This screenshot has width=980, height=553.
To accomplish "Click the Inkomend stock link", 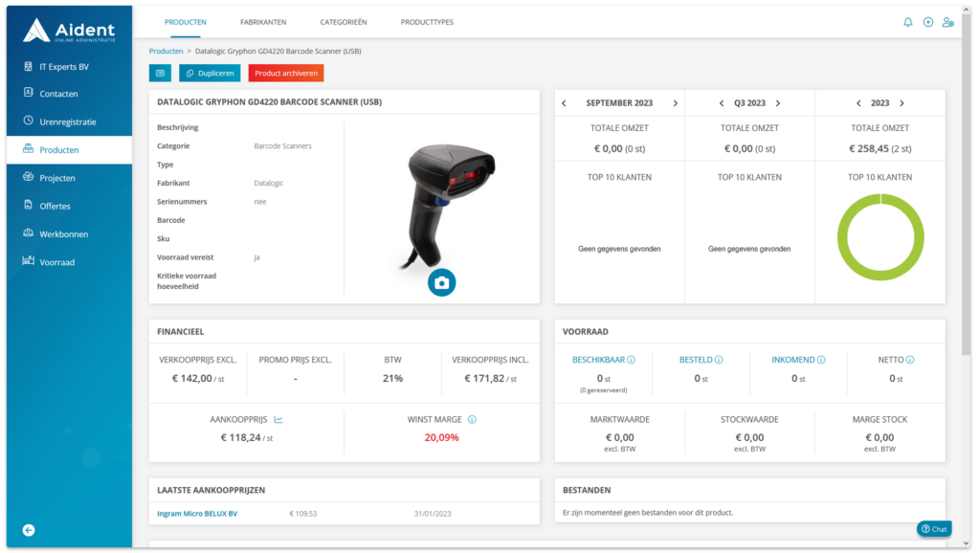I will (x=792, y=360).
